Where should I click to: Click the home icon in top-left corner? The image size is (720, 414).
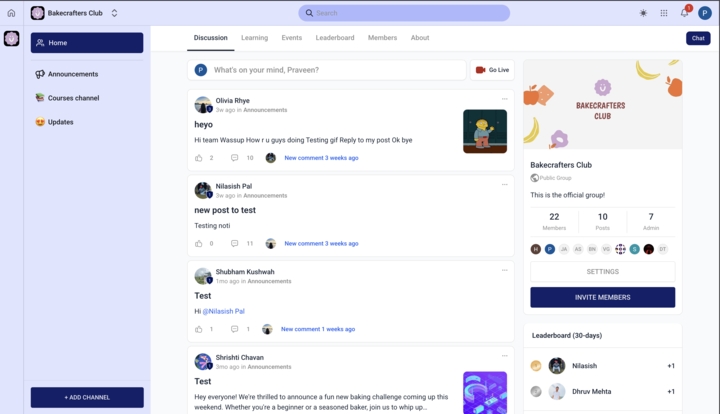[x=11, y=13]
